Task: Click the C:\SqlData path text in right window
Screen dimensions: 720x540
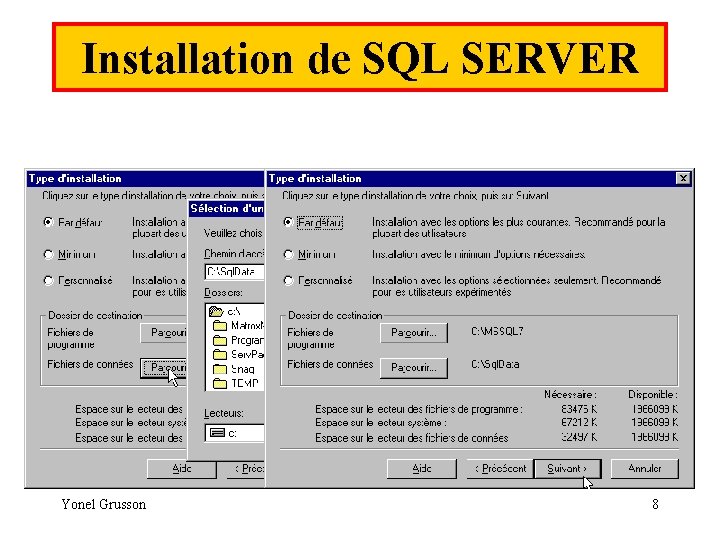Action: point(495,365)
